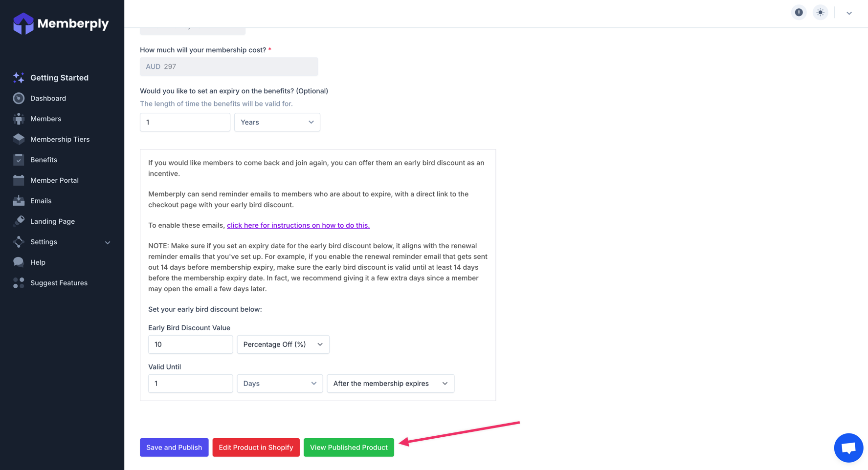The image size is (868, 470).
Task: Click the Getting Started sparkle icon
Action: click(19, 78)
